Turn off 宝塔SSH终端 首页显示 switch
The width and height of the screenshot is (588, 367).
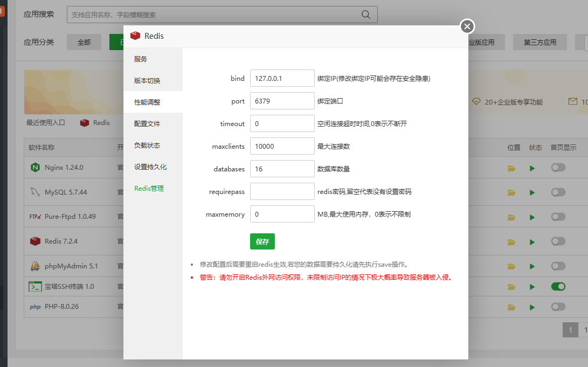pos(558,286)
